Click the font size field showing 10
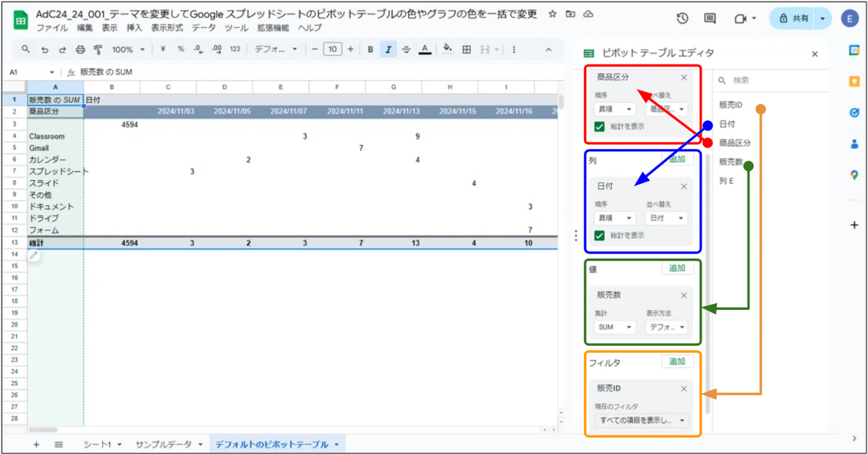Screen dimensions: 868x454 click(332, 49)
